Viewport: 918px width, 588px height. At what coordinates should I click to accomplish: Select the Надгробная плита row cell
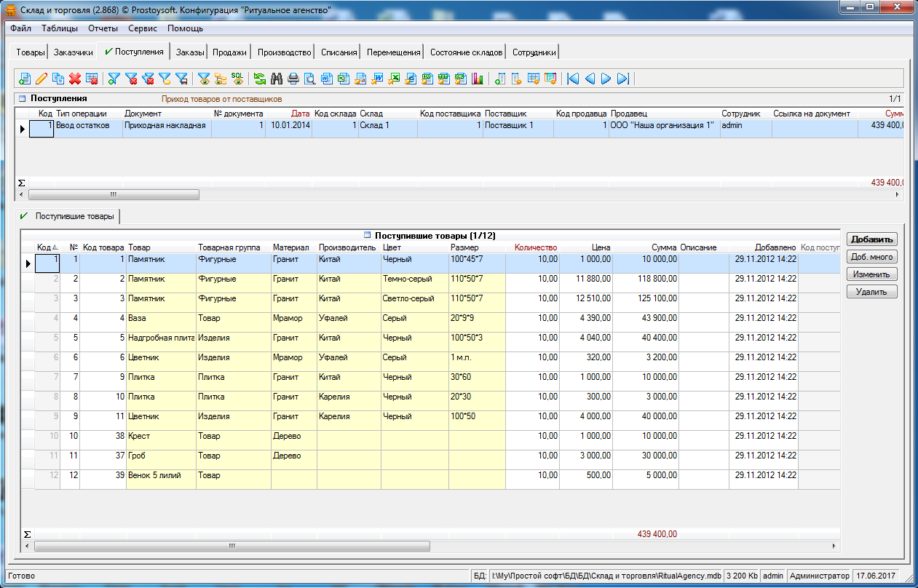pyautogui.click(x=161, y=338)
